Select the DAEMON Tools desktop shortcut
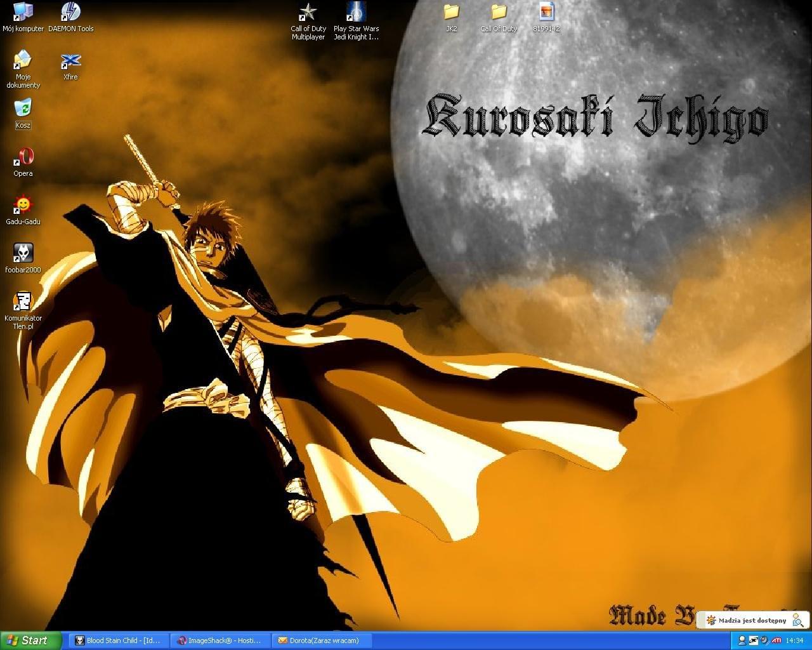Viewport: 812px width, 650px height. pyautogui.click(x=70, y=17)
